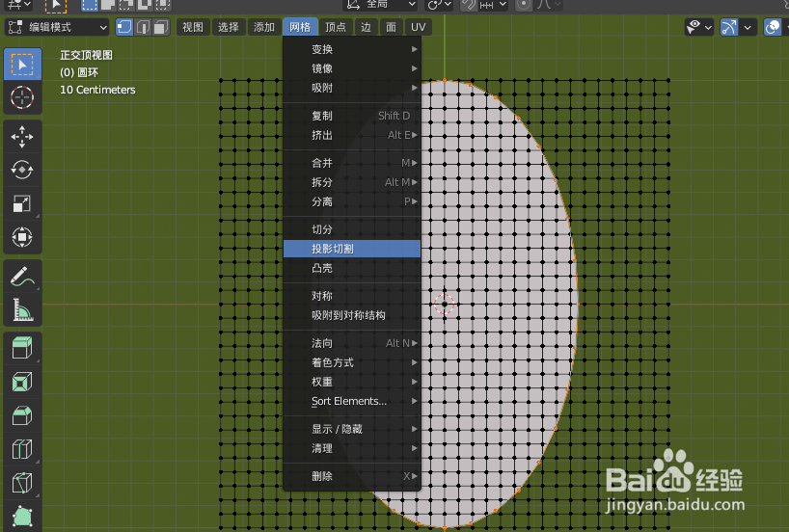
Task: Toggle the viewport overlays button
Action: click(x=773, y=27)
